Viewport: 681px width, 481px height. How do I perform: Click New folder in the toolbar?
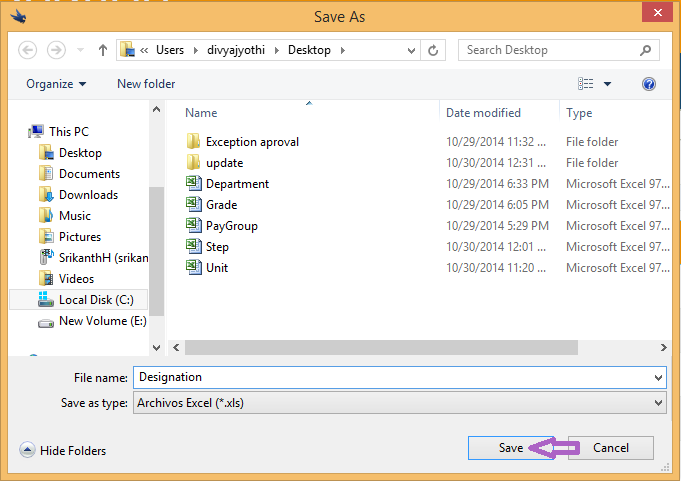[x=146, y=84]
